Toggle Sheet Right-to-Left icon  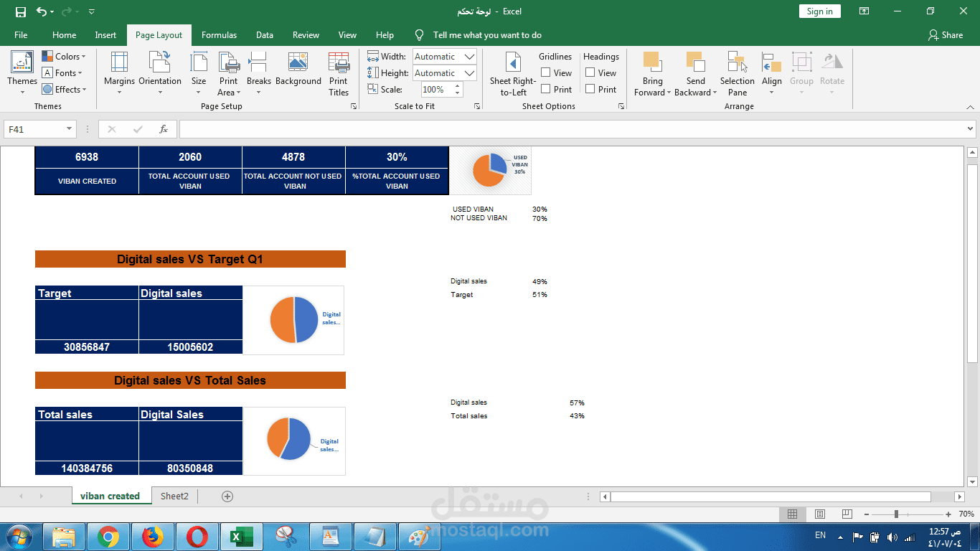coord(513,62)
